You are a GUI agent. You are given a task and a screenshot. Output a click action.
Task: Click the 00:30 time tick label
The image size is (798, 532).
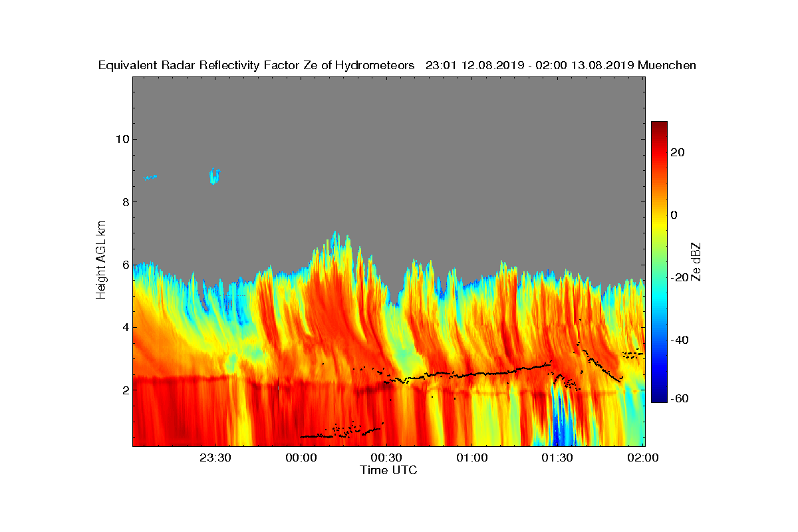[x=386, y=458]
